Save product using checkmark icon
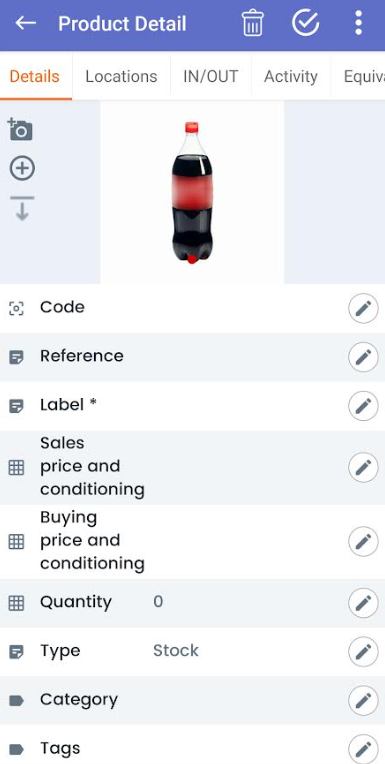This screenshot has height=764, width=385. [x=306, y=23]
